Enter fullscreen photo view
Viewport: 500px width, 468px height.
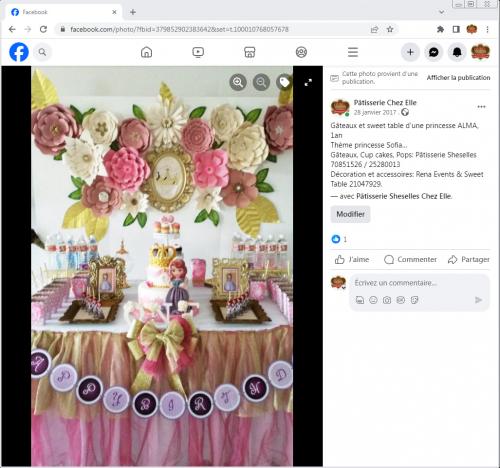[308, 82]
